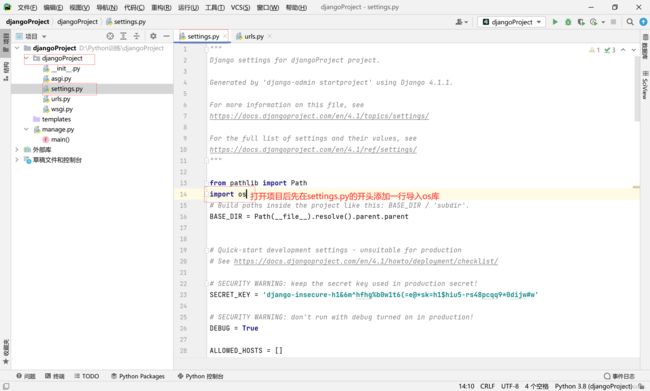Click the editor vertical scrollbar thumb
Screen dimensions: 650x391
coord(637,89)
